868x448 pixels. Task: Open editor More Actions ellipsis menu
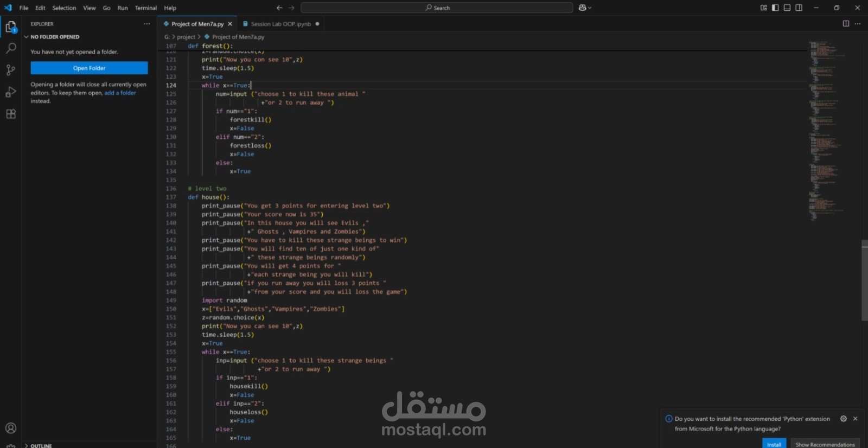point(857,23)
